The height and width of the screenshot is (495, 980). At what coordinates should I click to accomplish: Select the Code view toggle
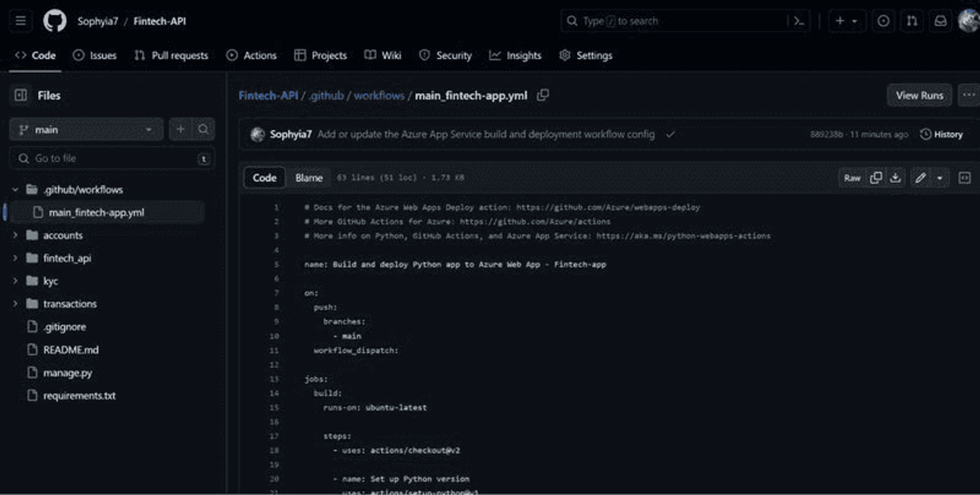[264, 178]
